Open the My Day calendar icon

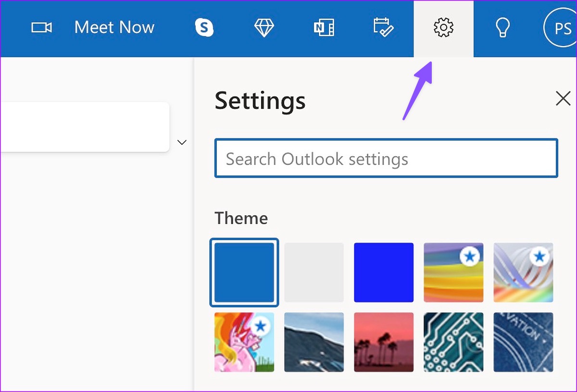pos(383,27)
